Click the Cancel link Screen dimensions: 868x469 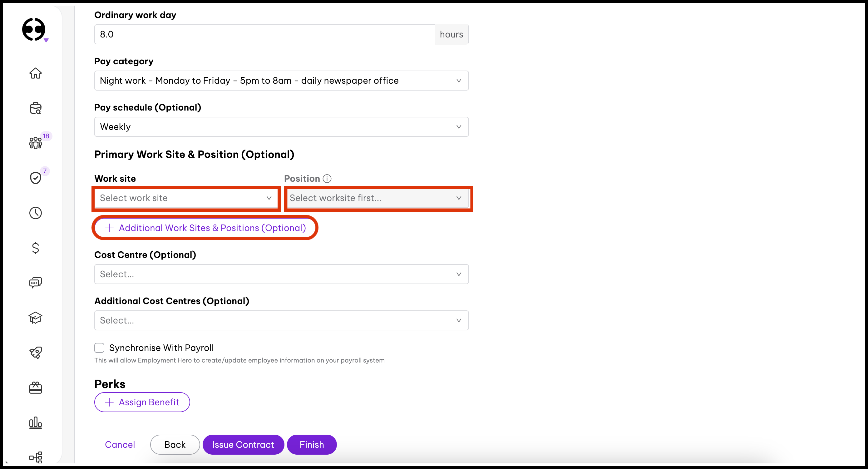[x=120, y=445]
